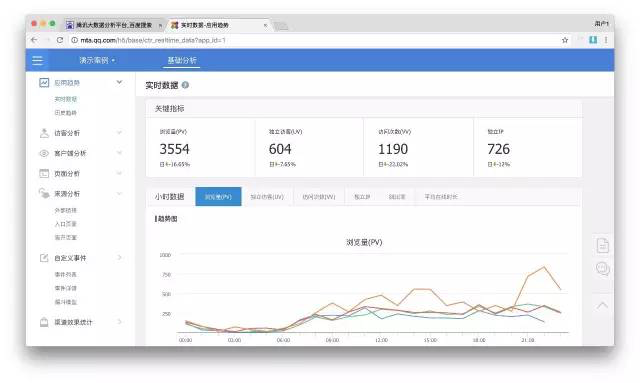Open the 历史趋势 sidebar item

66,113
